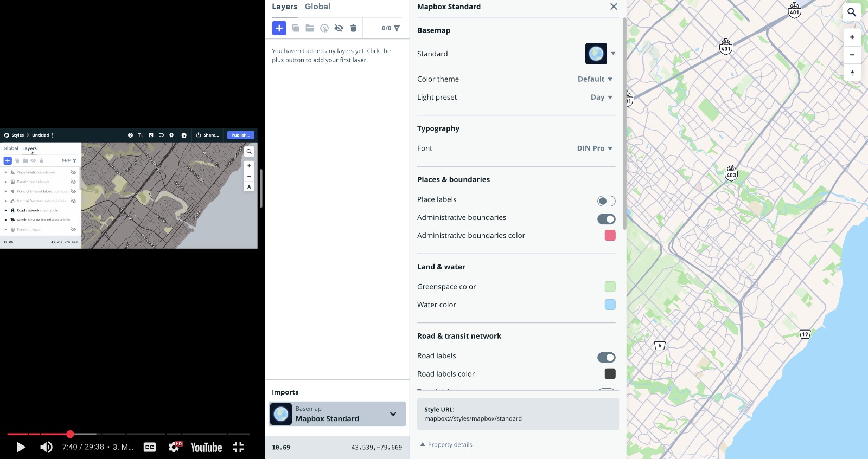This screenshot has height=459, width=868.
Task: Enable the Place labels toggle
Action: coord(606,201)
